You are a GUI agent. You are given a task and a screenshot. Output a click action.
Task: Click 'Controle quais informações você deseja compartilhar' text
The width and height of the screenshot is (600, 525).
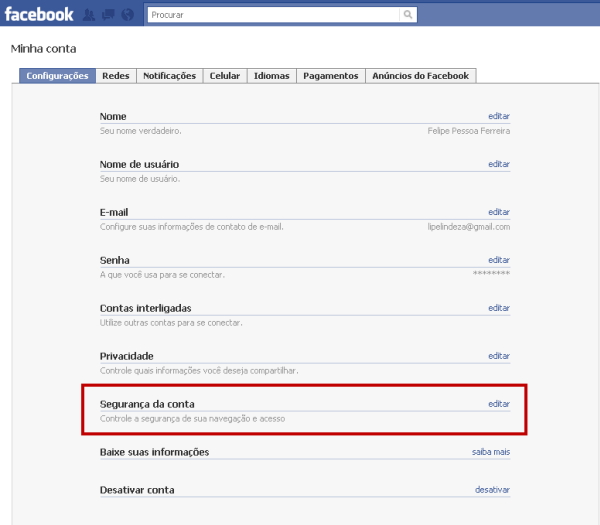199,371
